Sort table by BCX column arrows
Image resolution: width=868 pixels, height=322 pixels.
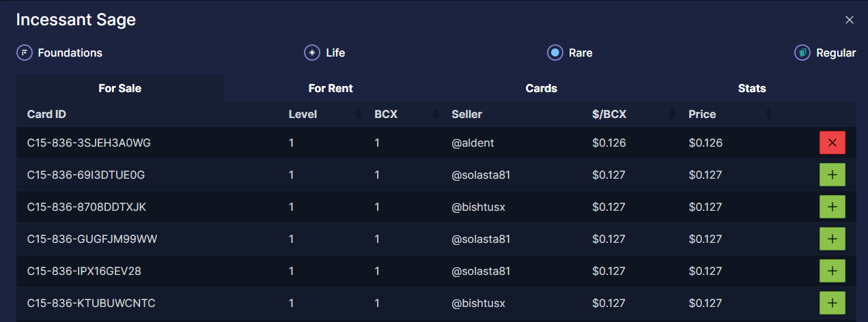[436, 115]
